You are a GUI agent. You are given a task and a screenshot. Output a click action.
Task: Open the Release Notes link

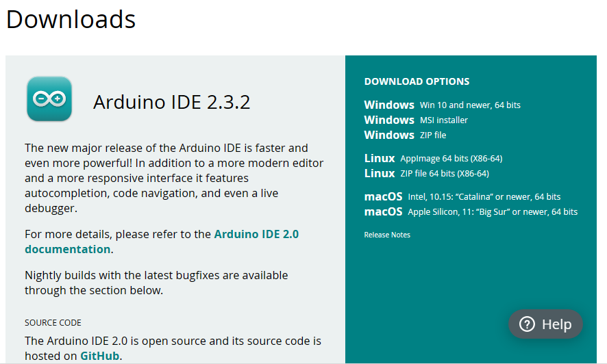(387, 235)
